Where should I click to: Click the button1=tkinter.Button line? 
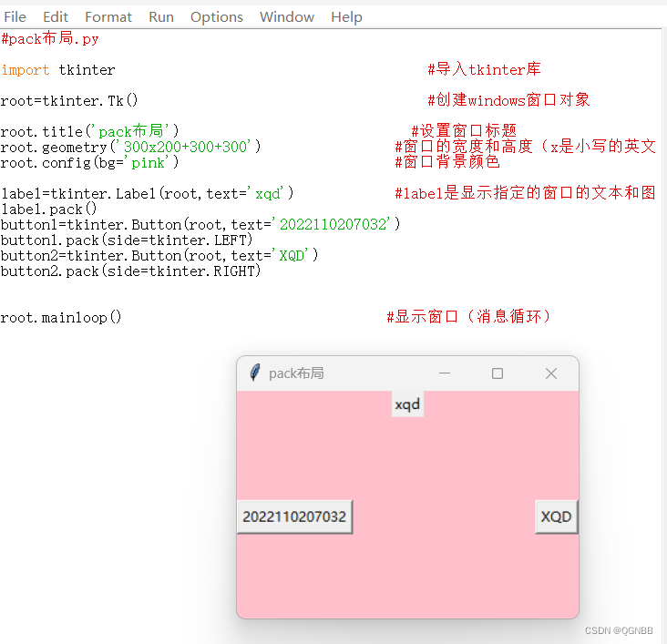pyautogui.click(x=200, y=225)
